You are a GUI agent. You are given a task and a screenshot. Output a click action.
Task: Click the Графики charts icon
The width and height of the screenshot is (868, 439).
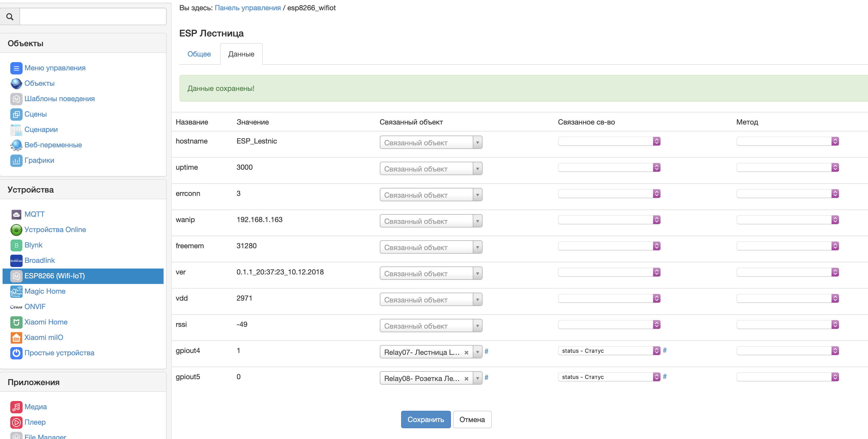(x=16, y=160)
